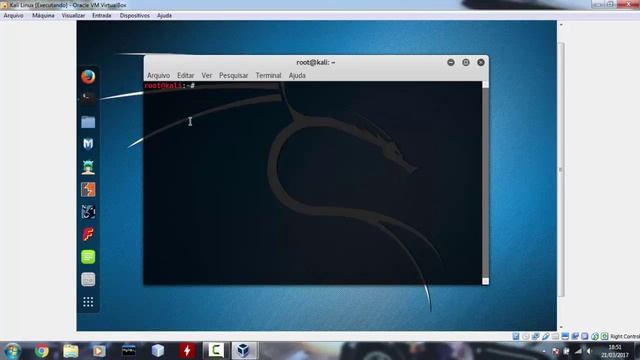Open the VirtualBox Ajuda menu

[164, 16]
